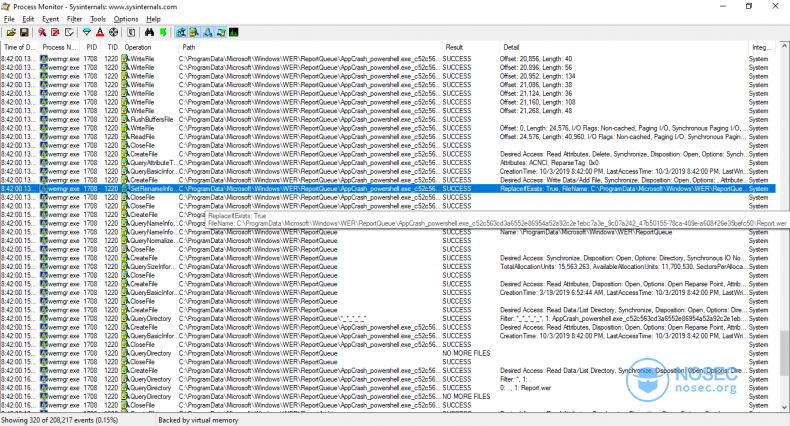Click the green Jump To Object icon
Viewport: 790px width, 426px height.
coord(163,32)
